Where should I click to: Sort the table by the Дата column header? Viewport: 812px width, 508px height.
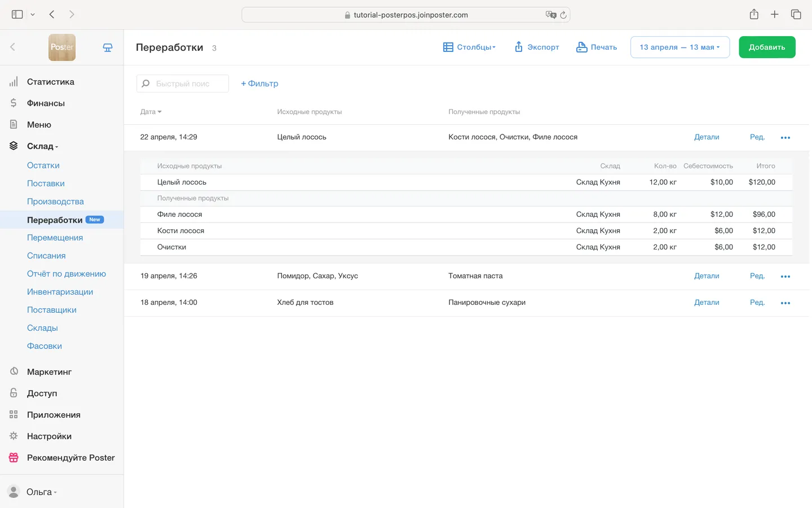click(150, 112)
